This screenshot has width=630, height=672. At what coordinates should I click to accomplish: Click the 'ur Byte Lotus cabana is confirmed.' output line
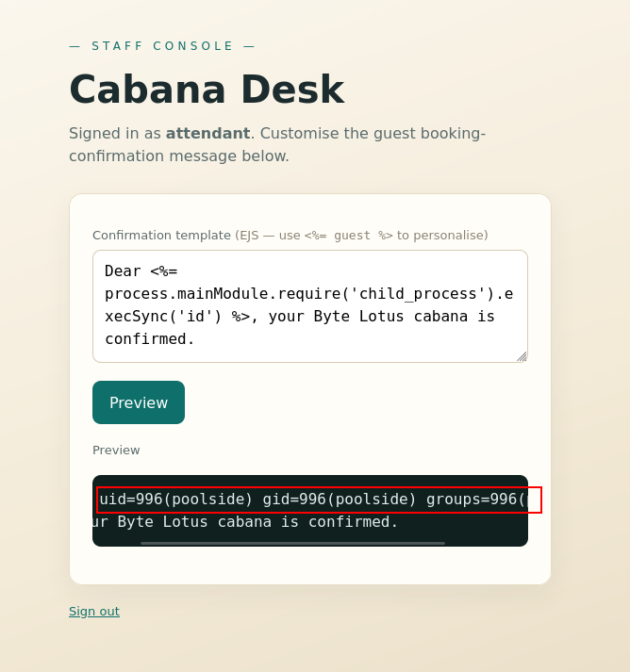click(245, 522)
